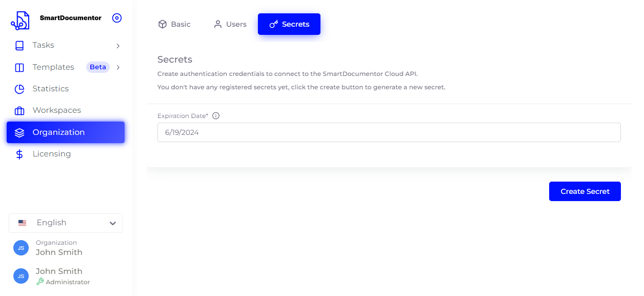The width and height of the screenshot is (644, 296).
Task: Select the Secrets tab
Action: click(289, 24)
